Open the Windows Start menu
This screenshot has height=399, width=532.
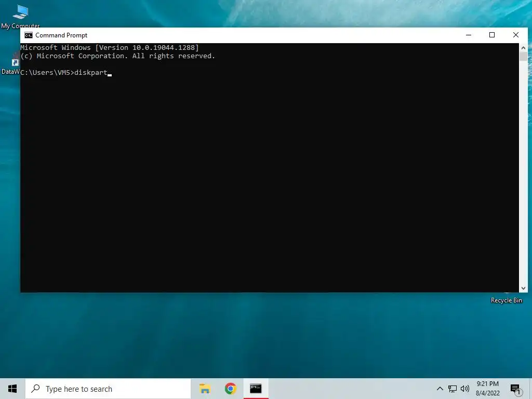(x=12, y=389)
